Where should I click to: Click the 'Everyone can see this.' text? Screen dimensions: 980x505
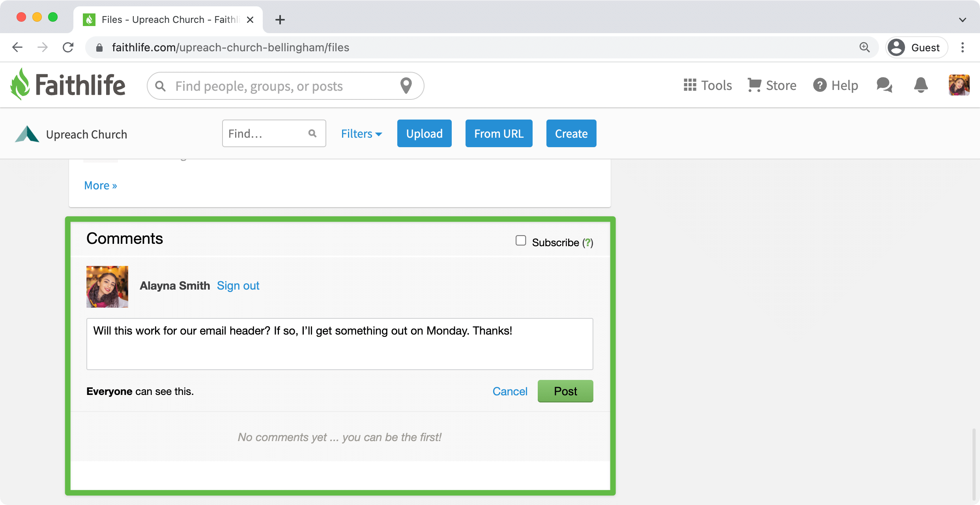pyautogui.click(x=140, y=391)
